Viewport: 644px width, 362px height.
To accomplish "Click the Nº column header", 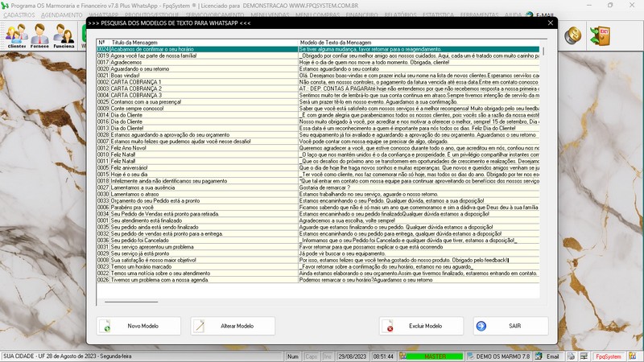I will [x=103, y=43].
